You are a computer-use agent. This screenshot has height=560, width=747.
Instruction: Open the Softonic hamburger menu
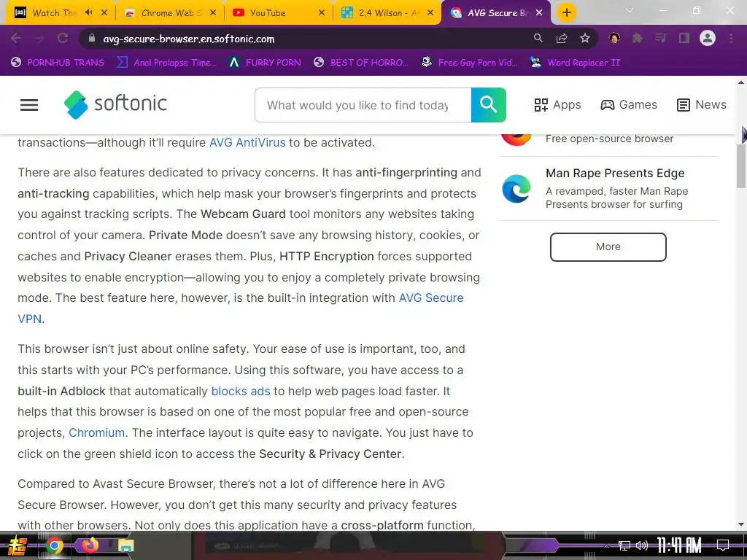click(x=29, y=105)
